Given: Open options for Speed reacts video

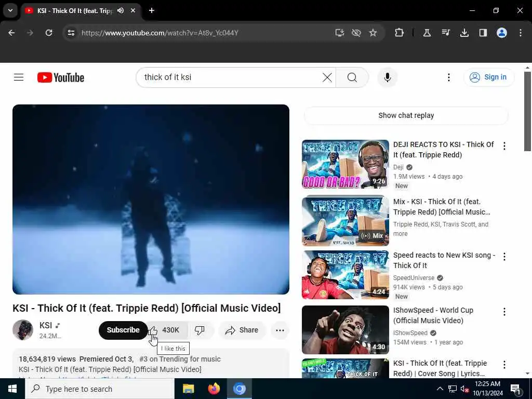Looking at the screenshot, I should point(504,257).
